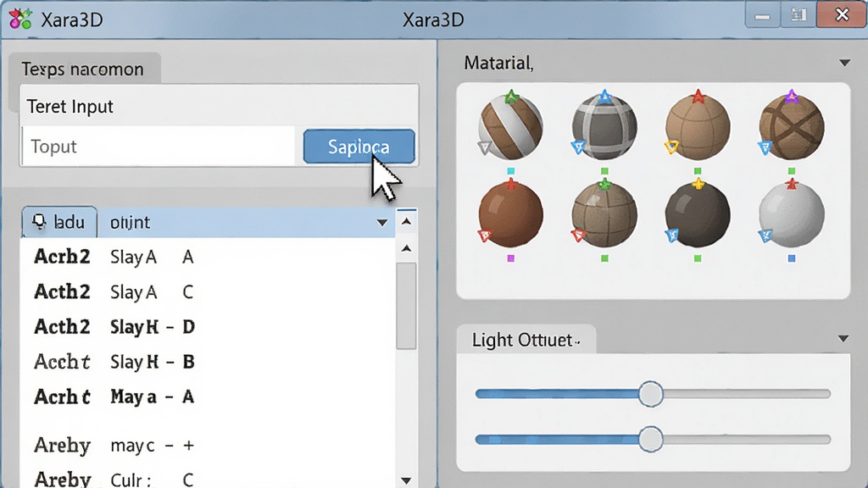This screenshot has height=488, width=868.
Task: Click the Xara3D app logo icon
Action: 20,19
